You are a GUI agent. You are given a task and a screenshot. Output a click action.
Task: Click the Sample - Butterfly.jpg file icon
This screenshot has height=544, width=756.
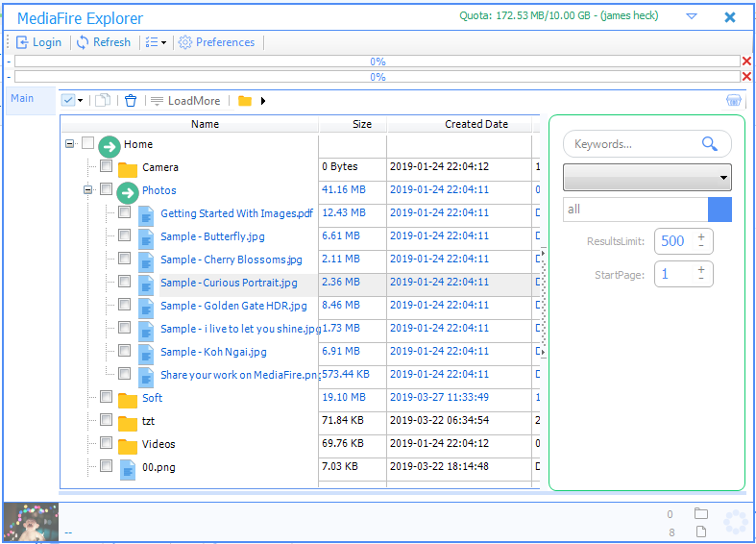[146, 239]
